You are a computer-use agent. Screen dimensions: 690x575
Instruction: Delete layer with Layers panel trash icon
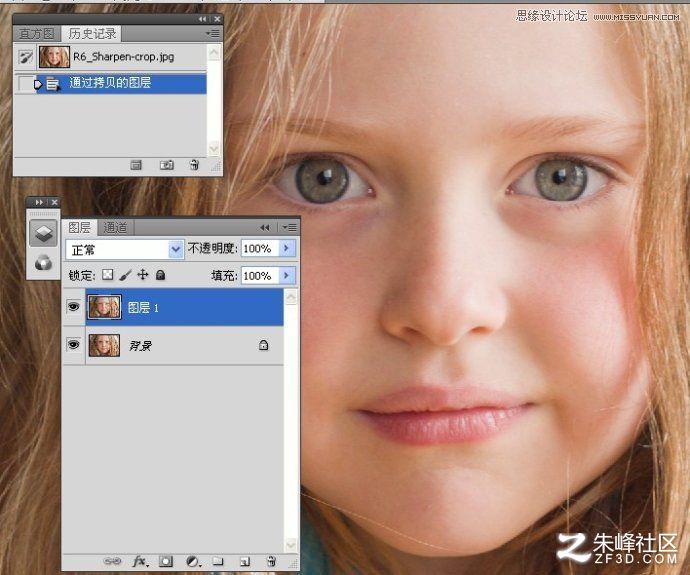[x=272, y=561]
